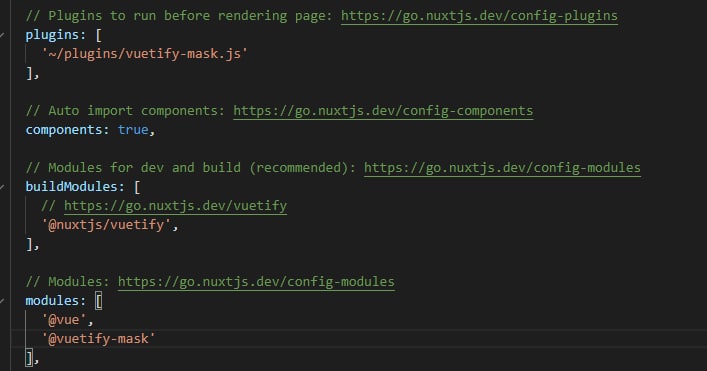Open the go.nuxtjs.dev/vuetify link
This screenshot has height=371, width=707.
point(175,206)
